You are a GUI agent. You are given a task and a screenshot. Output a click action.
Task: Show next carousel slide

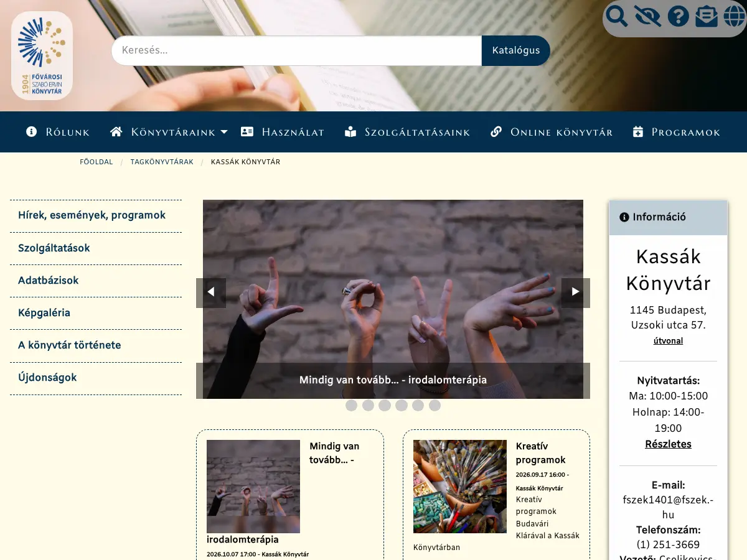click(x=575, y=292)
